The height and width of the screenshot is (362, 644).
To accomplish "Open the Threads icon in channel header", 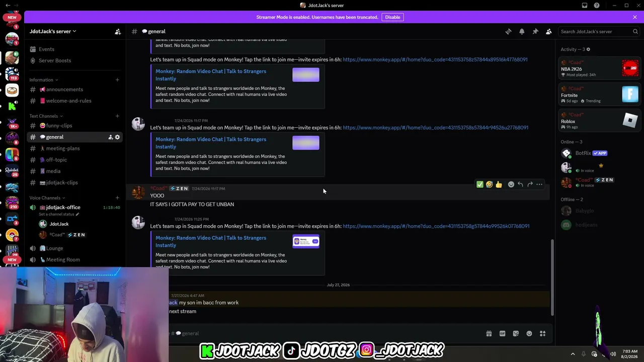I will (x=508, y=31).
